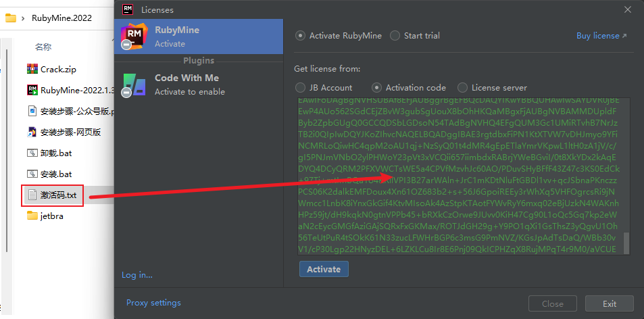Open the Buy license link

pos(601,36)
